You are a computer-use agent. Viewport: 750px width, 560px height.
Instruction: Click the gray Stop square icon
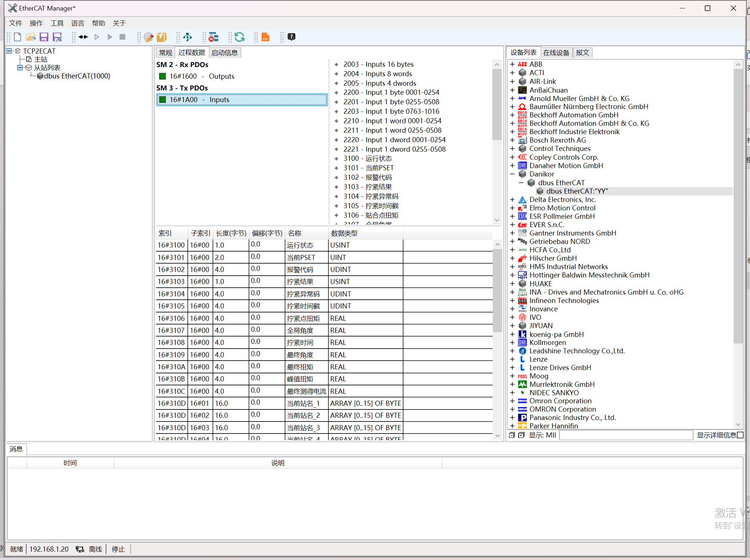click(x=122, y=37)
